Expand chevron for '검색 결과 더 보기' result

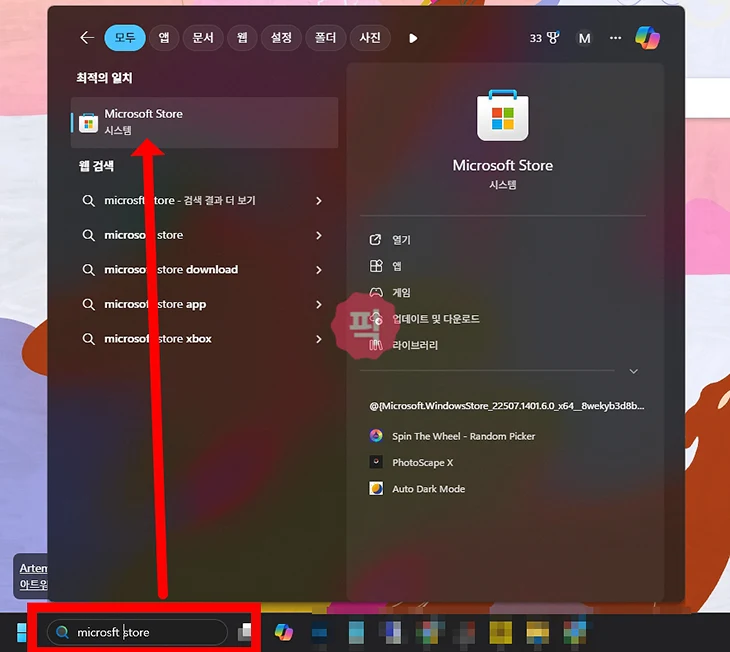pos(319,201)
